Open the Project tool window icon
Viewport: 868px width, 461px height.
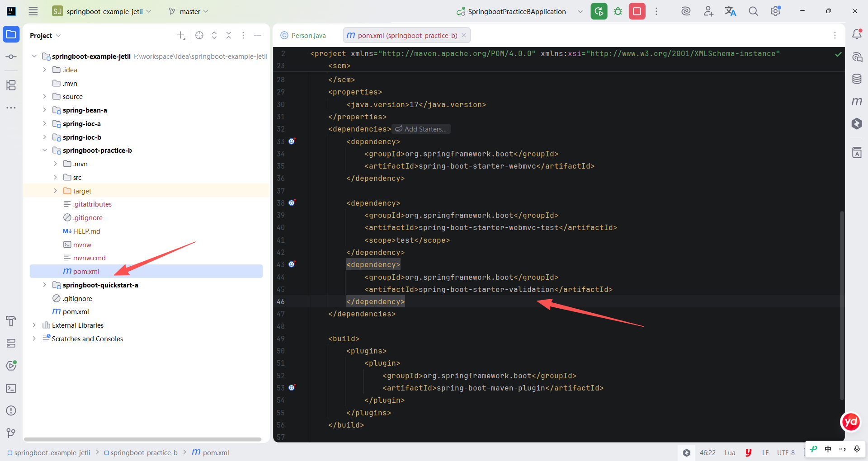[x=11, y=34]
